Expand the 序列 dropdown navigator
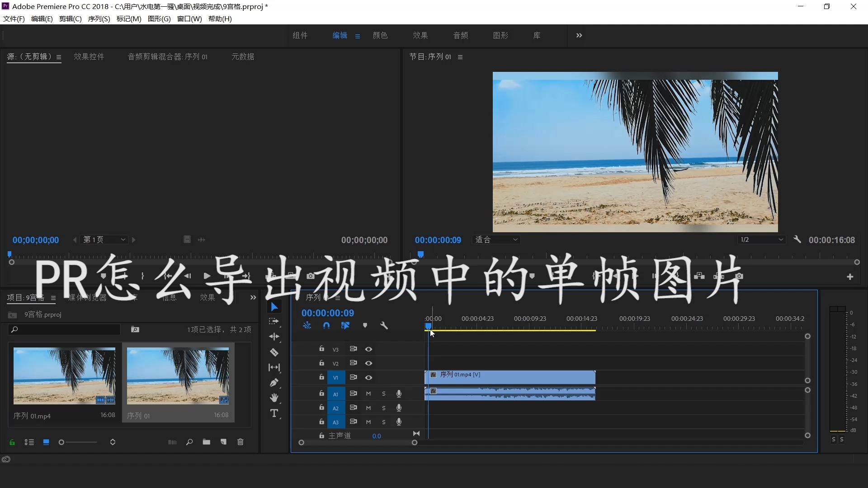This screenshot has width=868, height=488. click(99, 19)
